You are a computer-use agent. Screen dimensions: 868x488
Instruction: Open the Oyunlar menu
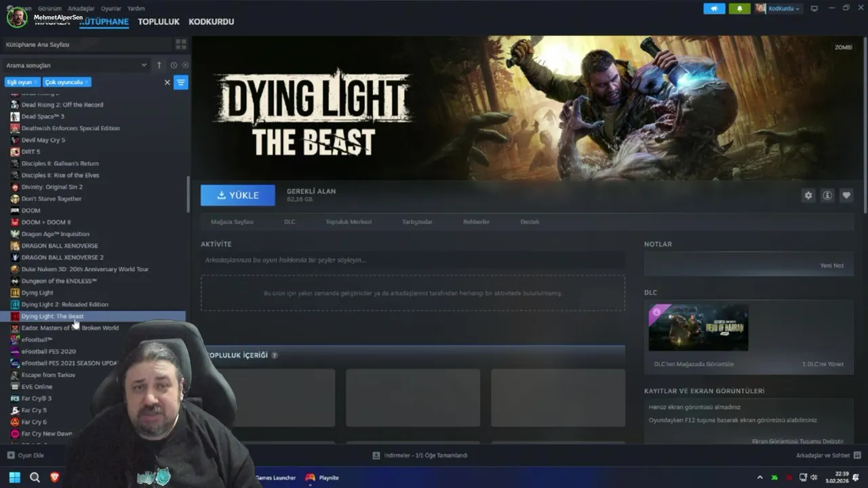111,9
